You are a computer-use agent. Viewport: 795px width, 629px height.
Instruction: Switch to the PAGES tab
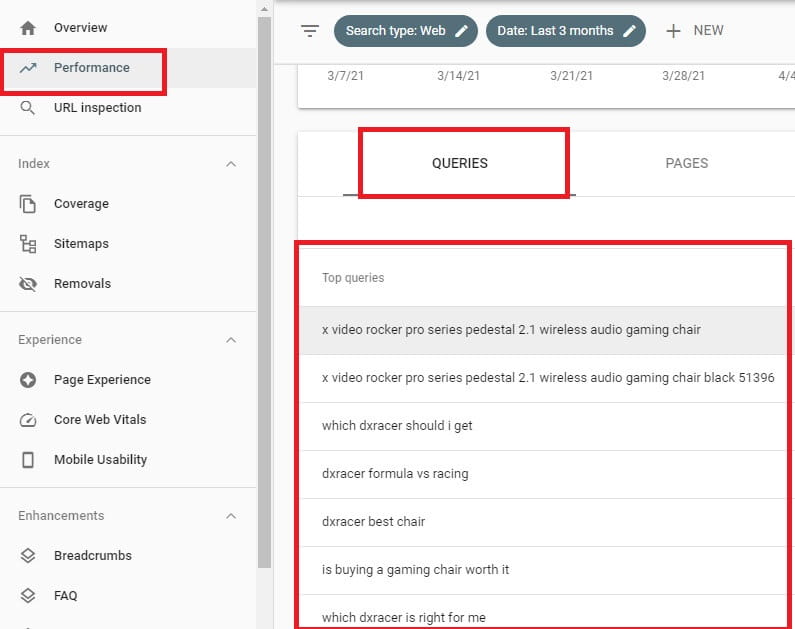(x=686, y=163)
